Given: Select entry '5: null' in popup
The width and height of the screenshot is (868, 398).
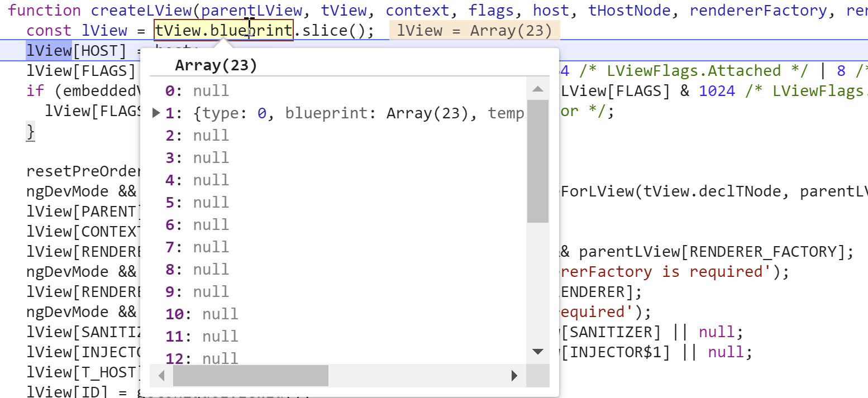Looking at the screenshot, I should tap(197, 203).
